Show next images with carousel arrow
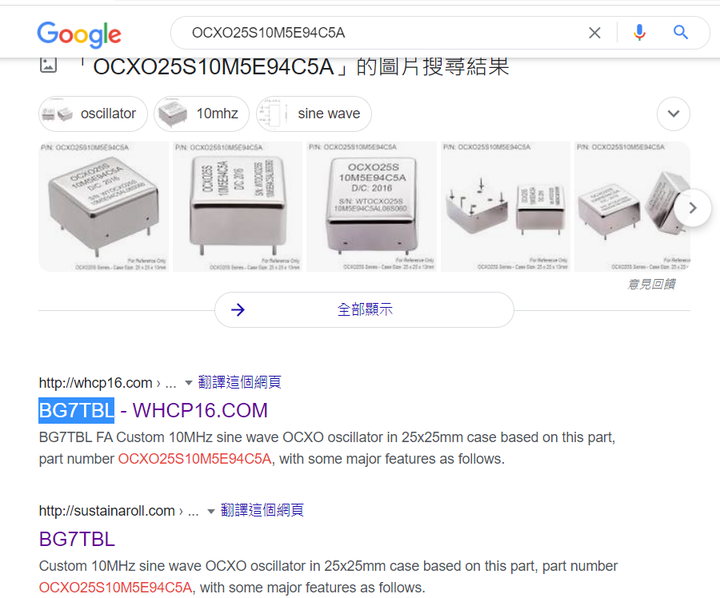720x598 pixels. click(692, 208)
